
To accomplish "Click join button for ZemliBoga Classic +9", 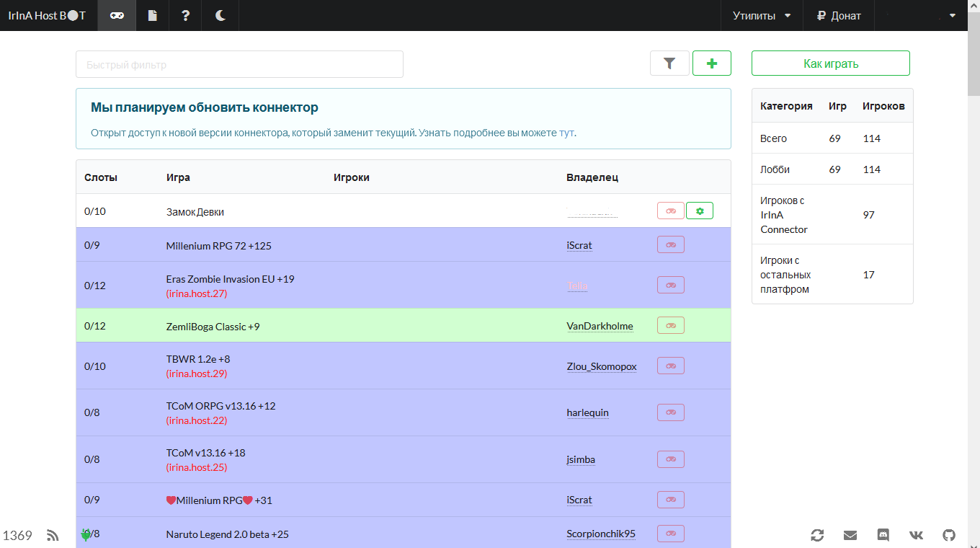I will 671,325.
